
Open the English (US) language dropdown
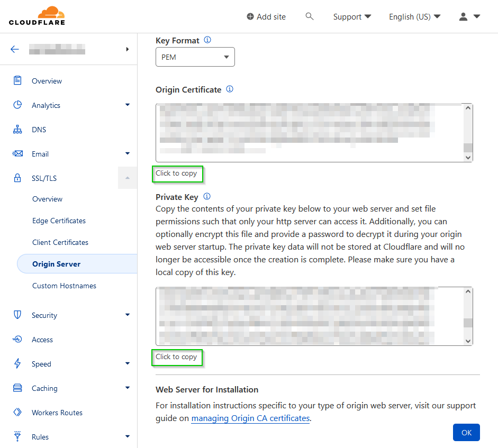click(414, 16)
